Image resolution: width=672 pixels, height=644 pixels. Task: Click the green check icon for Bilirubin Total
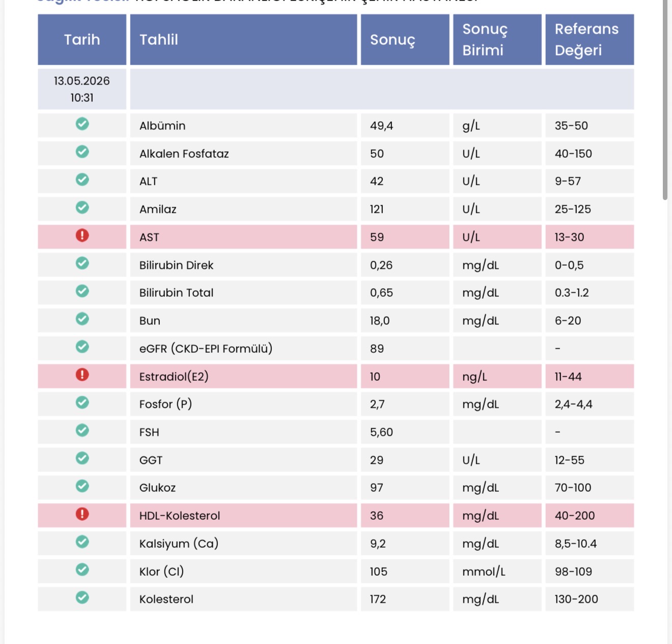82,291
